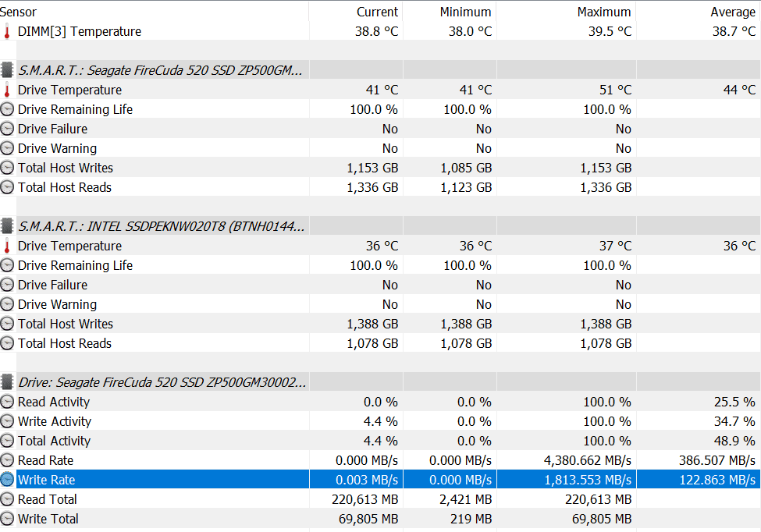Click the gauge icon next to Total Host Reads showing 1,123 GB minimum
761x532 pixels.
pyautogui.click(x=7, y=187)
